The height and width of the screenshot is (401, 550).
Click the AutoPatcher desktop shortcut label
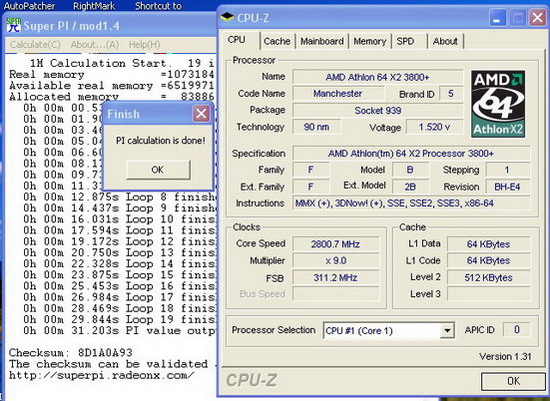(x=29, y=6)
